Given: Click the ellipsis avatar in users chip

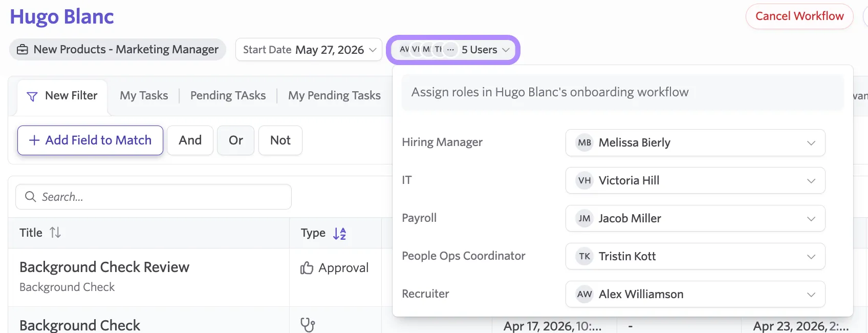Looking at the screenshot, I should pos(450,50).
